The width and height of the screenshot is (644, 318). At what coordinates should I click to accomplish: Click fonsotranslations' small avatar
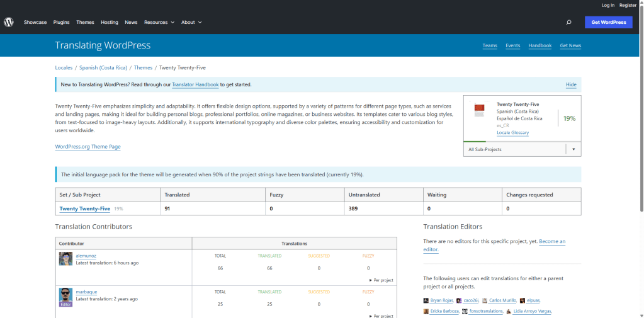[465, 312]
